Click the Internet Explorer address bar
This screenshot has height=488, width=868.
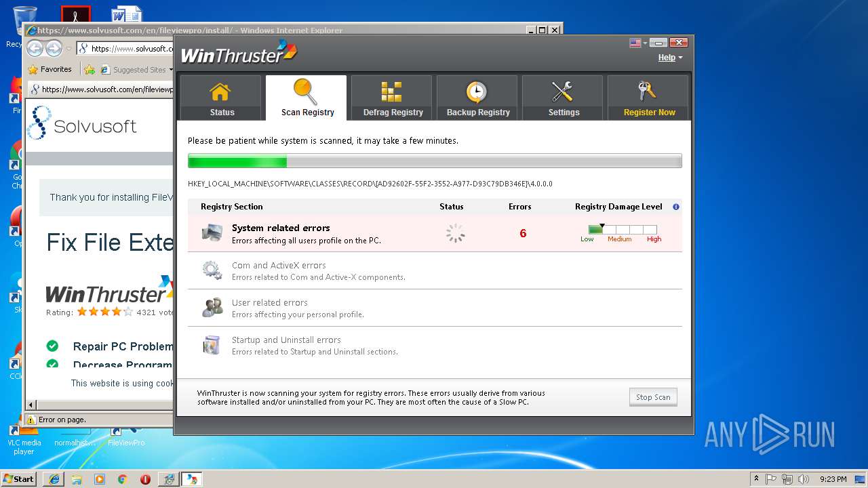point(125,48)
